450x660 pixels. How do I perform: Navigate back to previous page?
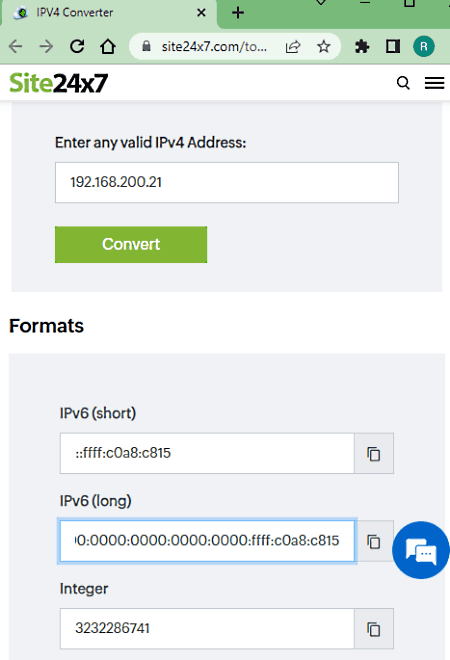point(16,46)
